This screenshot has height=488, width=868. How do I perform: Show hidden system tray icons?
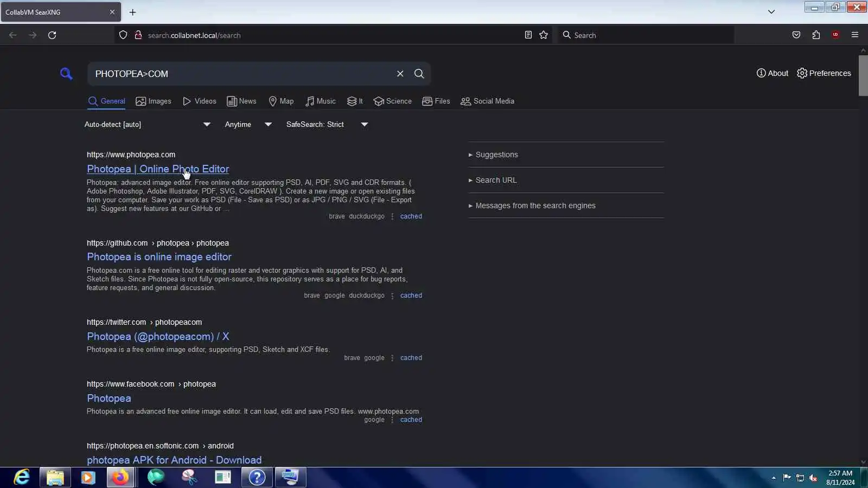click(x=774, y=478)
